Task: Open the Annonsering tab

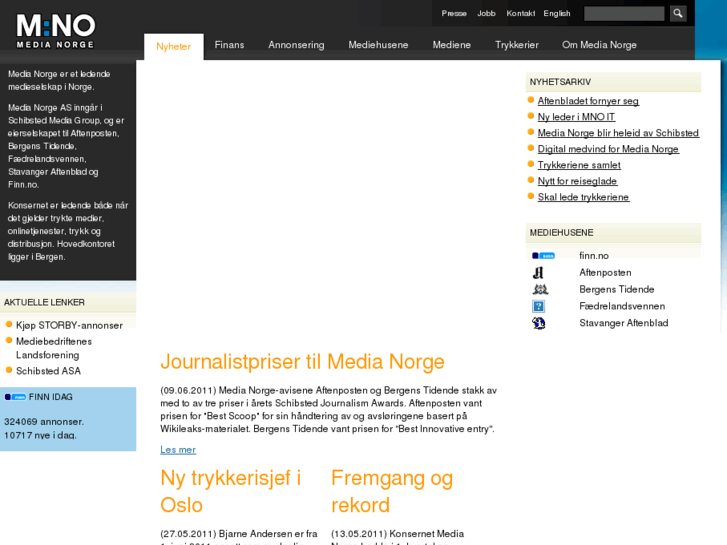Action: [x=296, y=45]
